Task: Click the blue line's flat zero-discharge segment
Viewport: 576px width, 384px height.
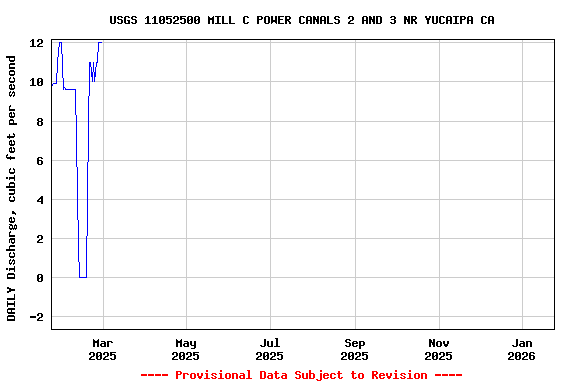Action: [83, 277]
